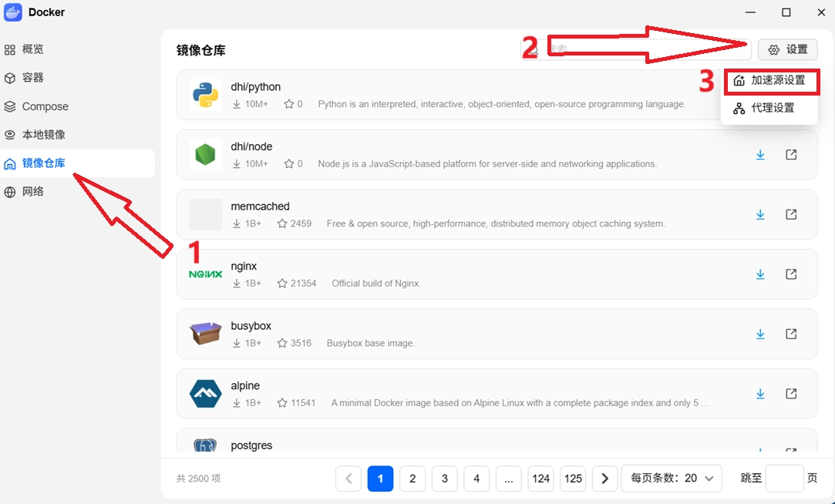The width and height of the screenshot is (835, 504).
Task: Click the nginx image name
Action: [x=244, y=266]
